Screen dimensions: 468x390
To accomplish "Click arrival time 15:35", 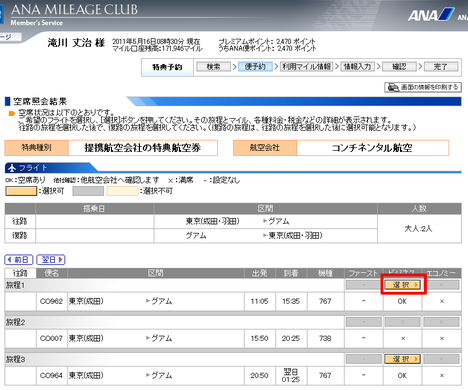I will tap(291, 301).
